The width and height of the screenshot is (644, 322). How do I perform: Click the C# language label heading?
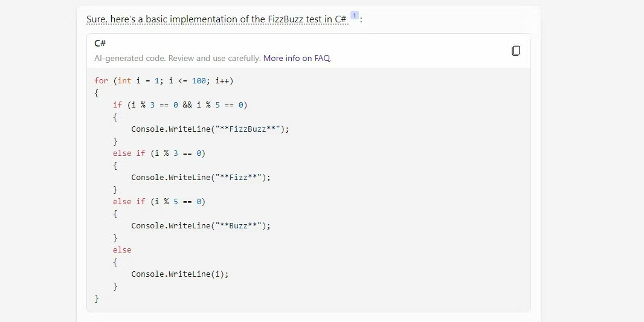coord(100,43)
